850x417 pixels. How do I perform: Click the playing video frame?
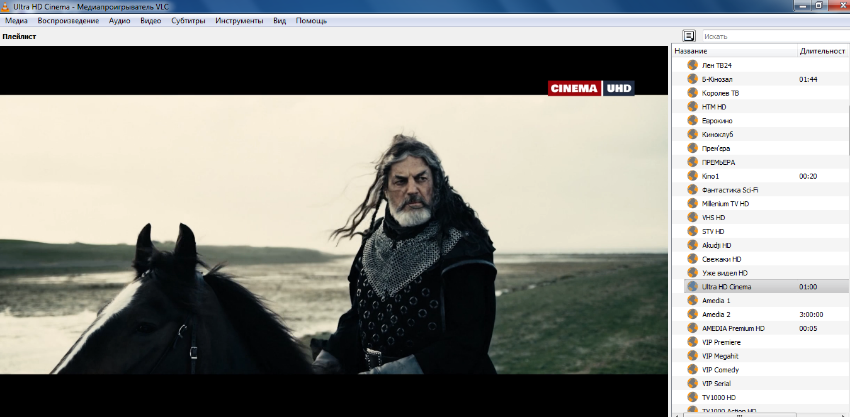click(x=334, y=234)
